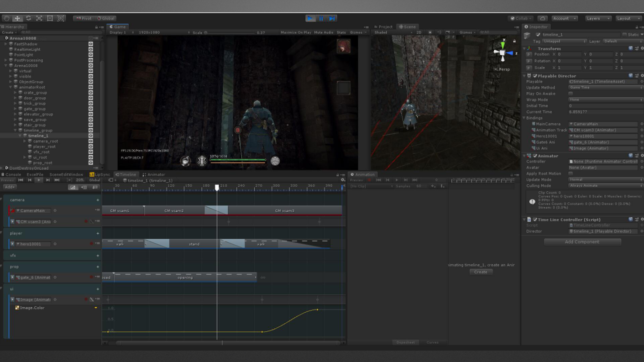
Task: Select the Move tool in toolbar
Action: [17, 18]
